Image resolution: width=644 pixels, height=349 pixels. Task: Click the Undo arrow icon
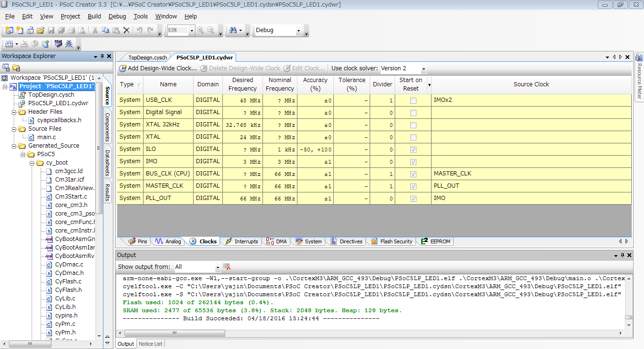(x=139, y=30)
